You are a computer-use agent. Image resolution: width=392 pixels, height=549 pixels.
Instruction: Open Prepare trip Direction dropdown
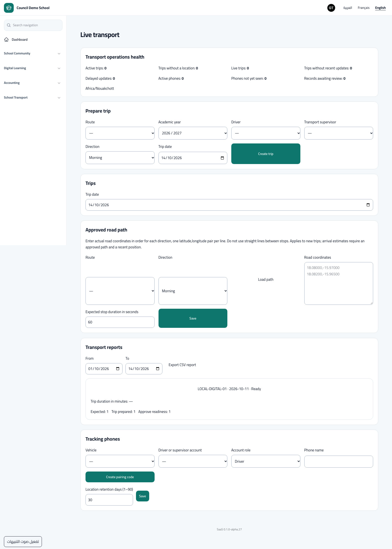click(120, 158)
